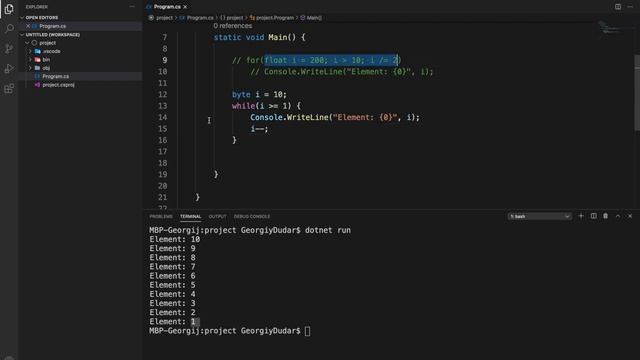
Task: Switch to the Program.cs editor tab
Action: (x=167, y=7)
